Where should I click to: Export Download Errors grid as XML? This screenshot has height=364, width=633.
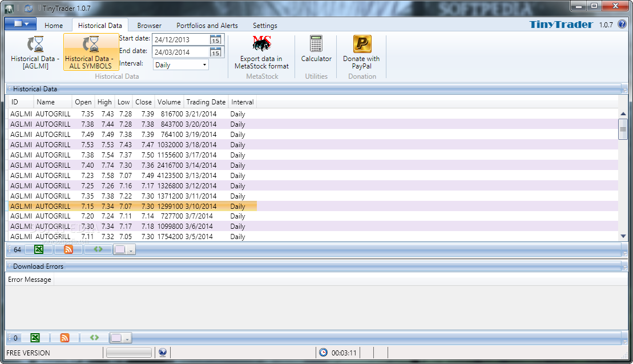(95, 338)
